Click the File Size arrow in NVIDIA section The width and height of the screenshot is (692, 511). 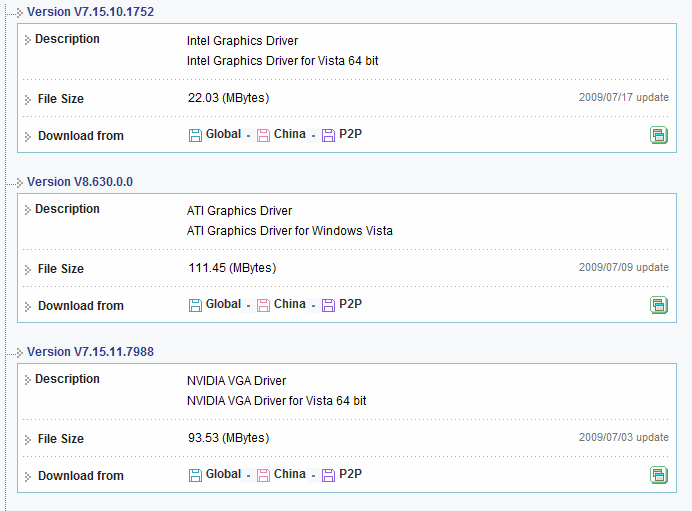tap(28, 440)
